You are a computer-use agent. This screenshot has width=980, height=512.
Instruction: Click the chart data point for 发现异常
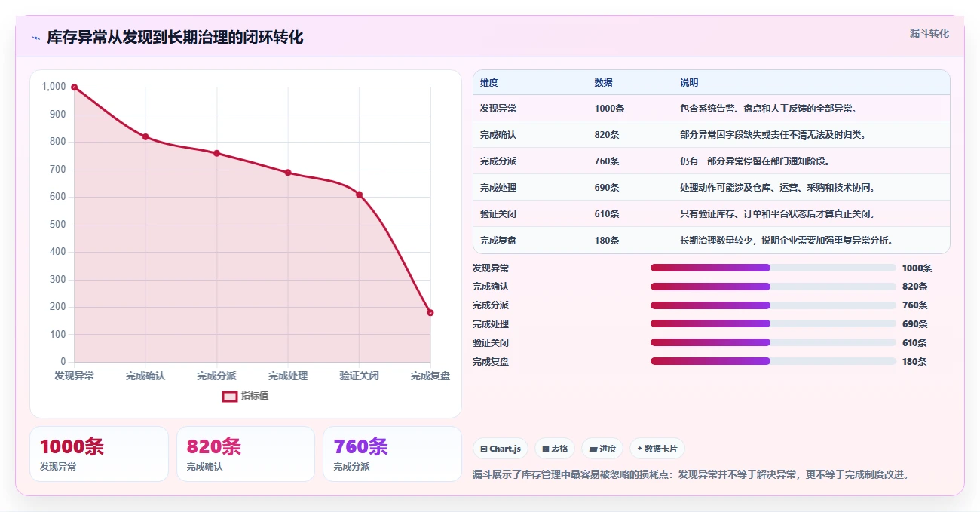point(74,87)
